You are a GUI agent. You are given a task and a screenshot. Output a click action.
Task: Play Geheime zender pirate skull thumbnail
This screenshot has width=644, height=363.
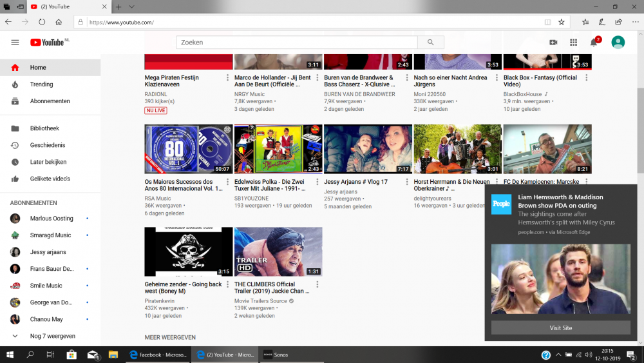pos(189,251)
